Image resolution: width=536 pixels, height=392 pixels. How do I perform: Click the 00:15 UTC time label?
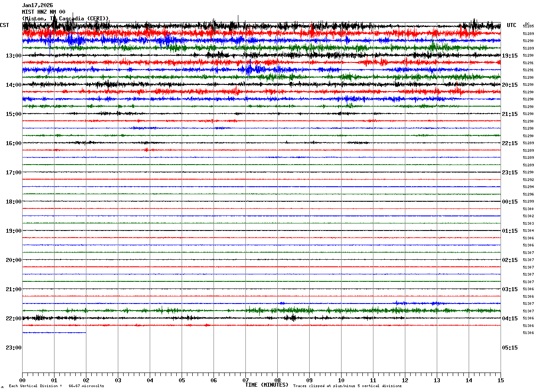pyautogui.click(x=510, y=202)
